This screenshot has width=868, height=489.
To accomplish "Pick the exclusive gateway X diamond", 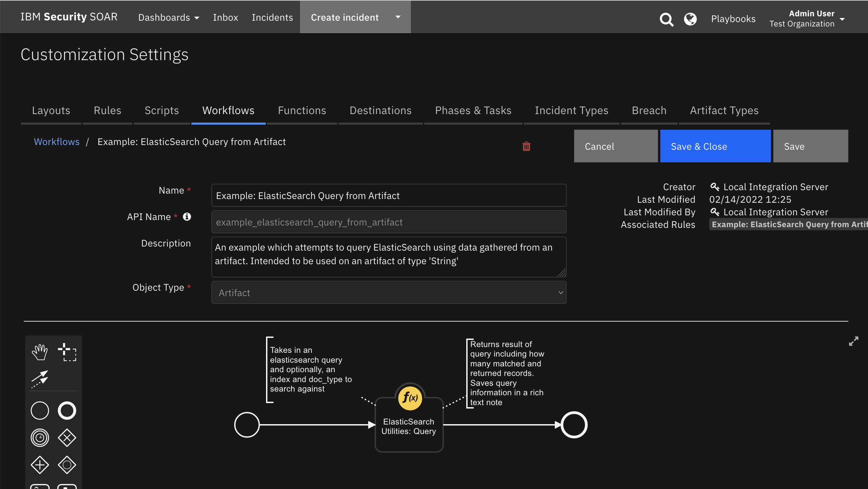I will (67, 438).
